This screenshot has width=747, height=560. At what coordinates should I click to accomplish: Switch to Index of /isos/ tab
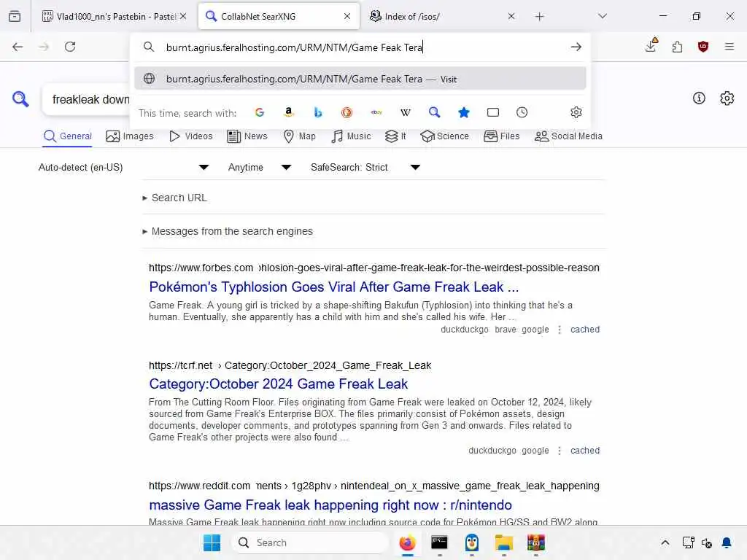(441, 17)
